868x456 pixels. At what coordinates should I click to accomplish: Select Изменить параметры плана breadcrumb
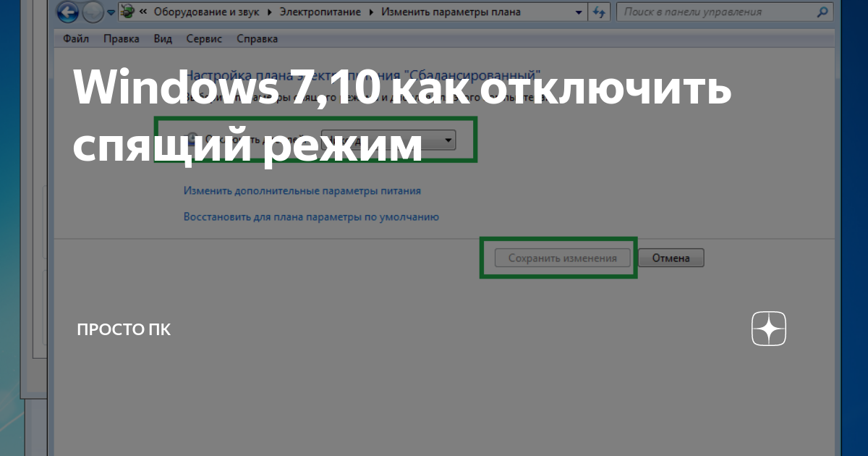[451, 12]
